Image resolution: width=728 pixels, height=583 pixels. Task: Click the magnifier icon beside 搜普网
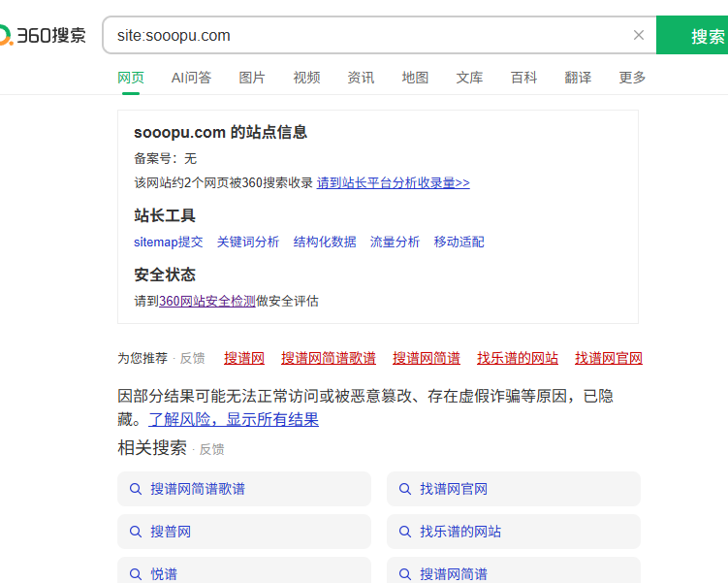135,532
